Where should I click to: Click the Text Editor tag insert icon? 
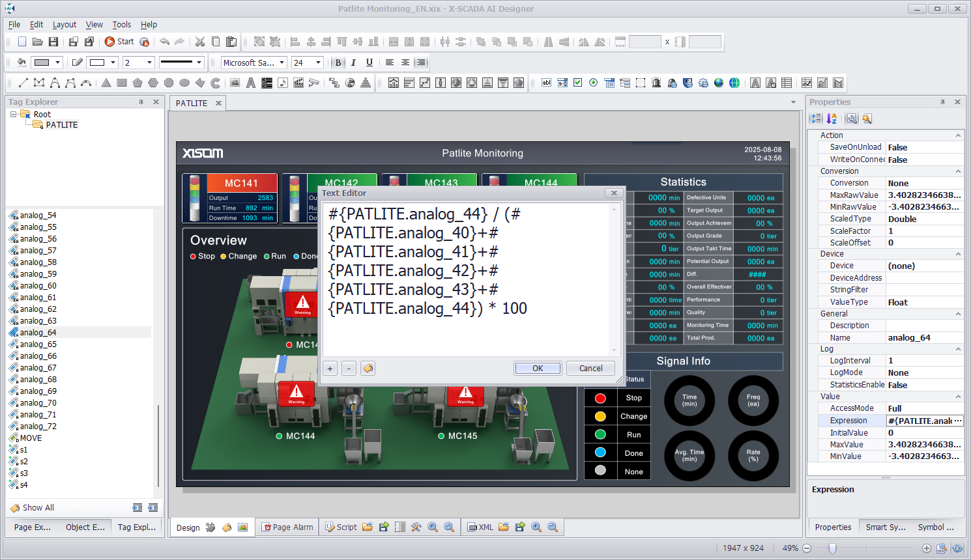pos(368,369)
